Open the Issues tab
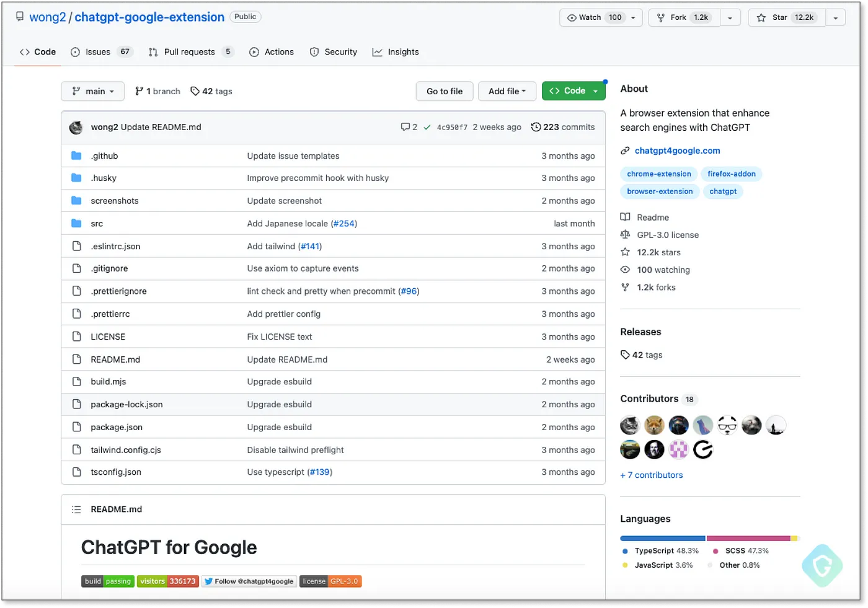The width and height of the screenshot is (868, 608). coord(101,52)
